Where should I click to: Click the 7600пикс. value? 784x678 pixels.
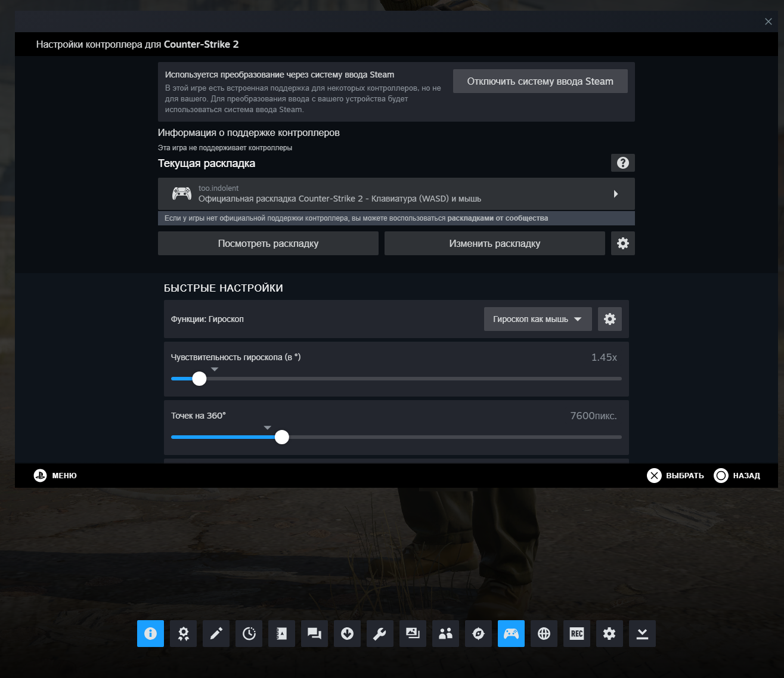tap(593, 416)
